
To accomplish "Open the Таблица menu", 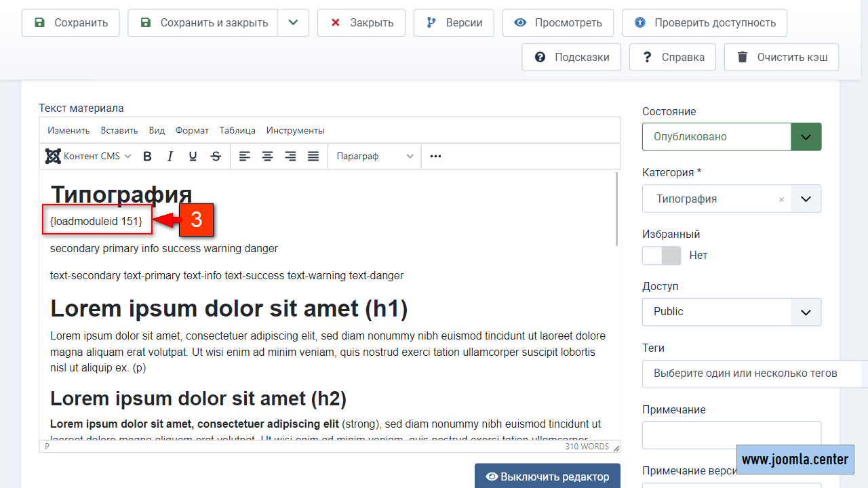I will tap(237, 130).
